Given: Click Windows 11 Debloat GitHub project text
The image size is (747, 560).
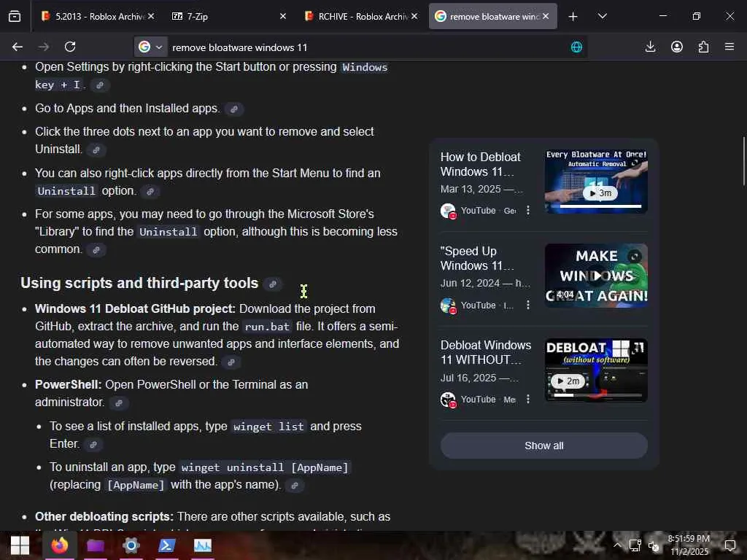Looking at the screenshot, I should coord(135,309).
